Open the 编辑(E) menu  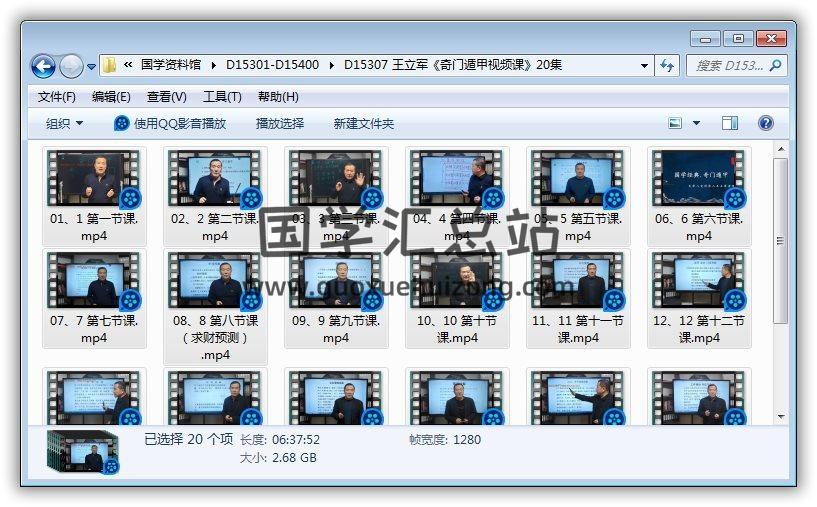111,97
